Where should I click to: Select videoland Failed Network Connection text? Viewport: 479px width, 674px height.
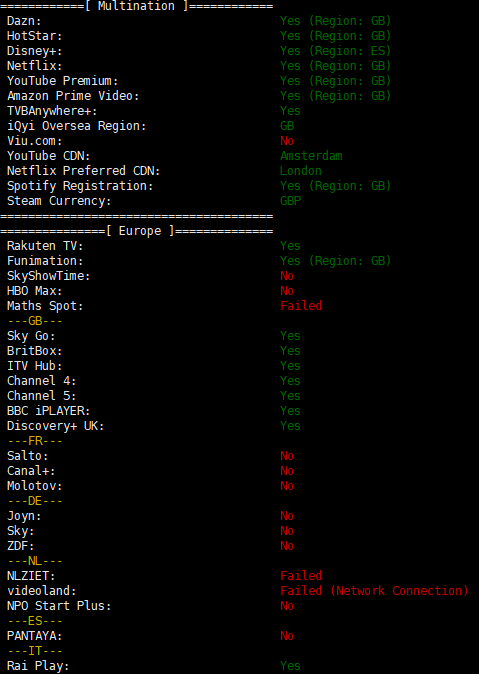pyautogui.click(x=374, y=591)
